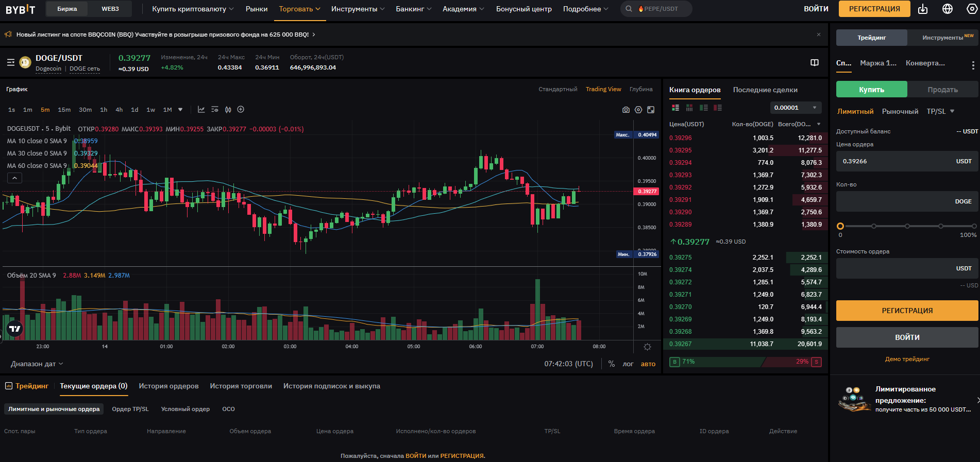The height and width of the screenshot is (462, 980).
Task: Take a chart snapshot with camera icon
Action: click(626, 110)
